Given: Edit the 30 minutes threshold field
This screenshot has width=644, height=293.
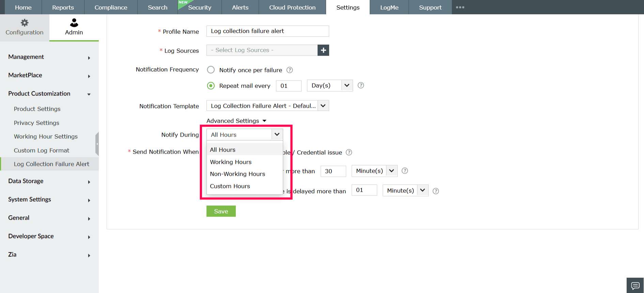Looking at the screenshot, I should (333, 171).
